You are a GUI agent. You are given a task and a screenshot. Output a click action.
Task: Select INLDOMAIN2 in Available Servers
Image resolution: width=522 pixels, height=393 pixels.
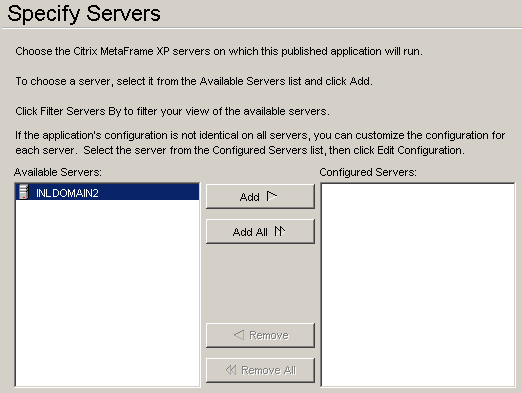[107, 193]
